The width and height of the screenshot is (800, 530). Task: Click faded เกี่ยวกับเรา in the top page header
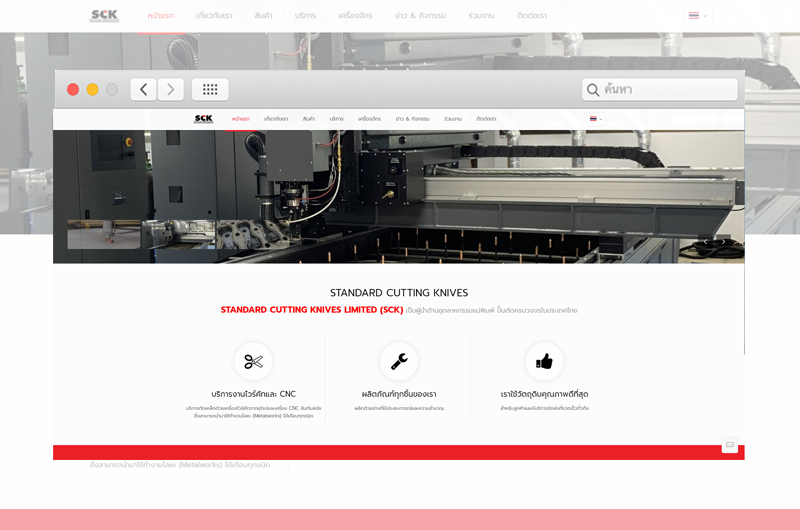214,16
